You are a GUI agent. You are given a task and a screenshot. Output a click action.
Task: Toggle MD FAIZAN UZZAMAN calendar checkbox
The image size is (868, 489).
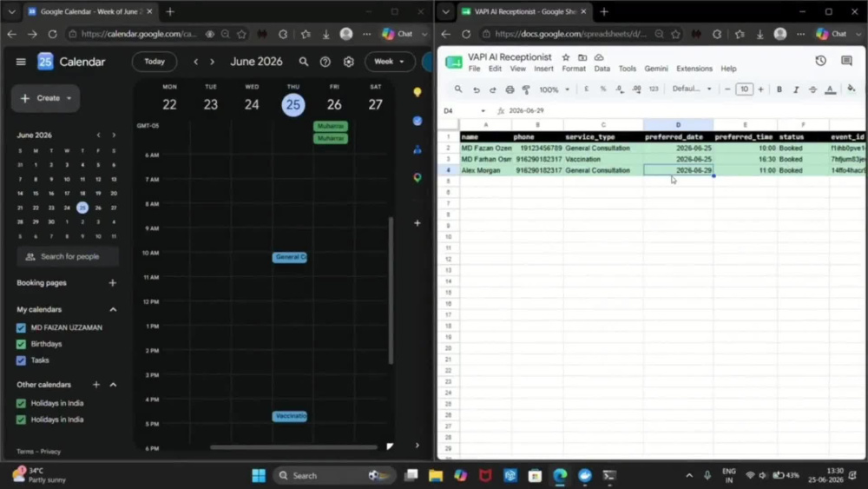[21, 327]
